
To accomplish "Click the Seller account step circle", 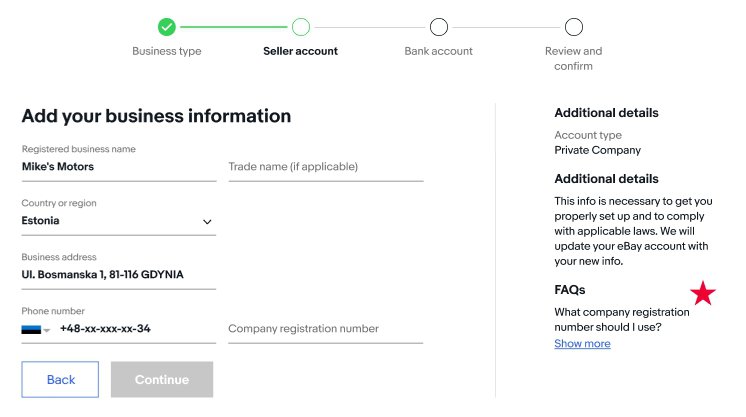I will tap(301, 27).
